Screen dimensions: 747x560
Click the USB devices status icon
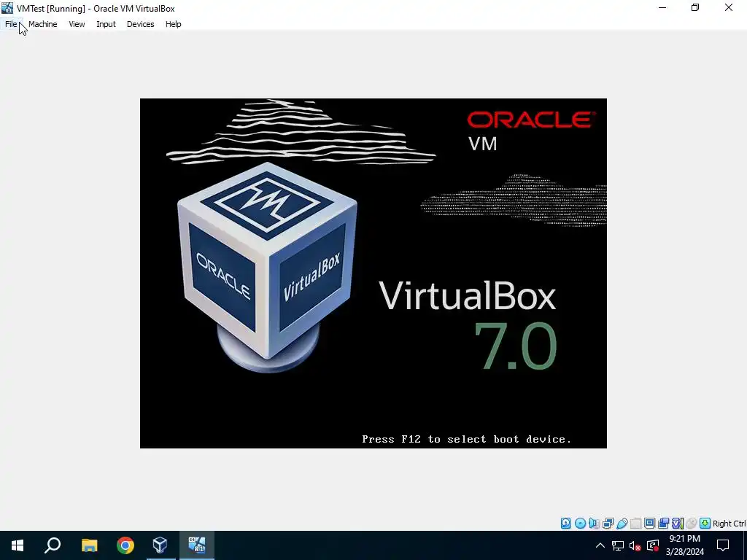click(x=622, y=524)
